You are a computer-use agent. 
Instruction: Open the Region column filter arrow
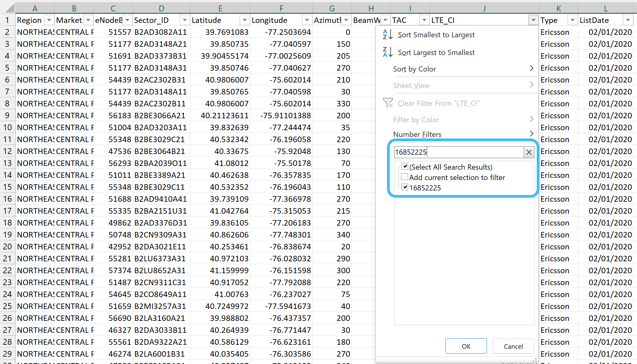(x=49, y=20)
